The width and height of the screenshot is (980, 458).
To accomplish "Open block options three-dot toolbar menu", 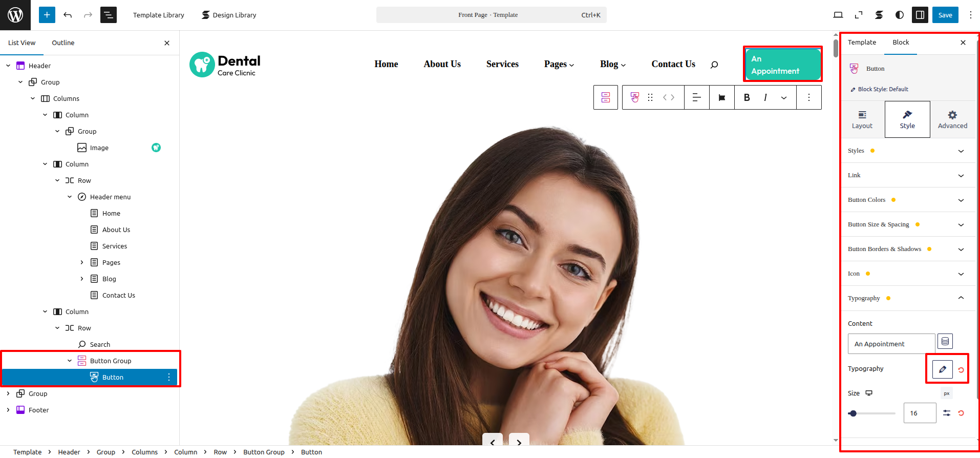I will click(808, 97).
